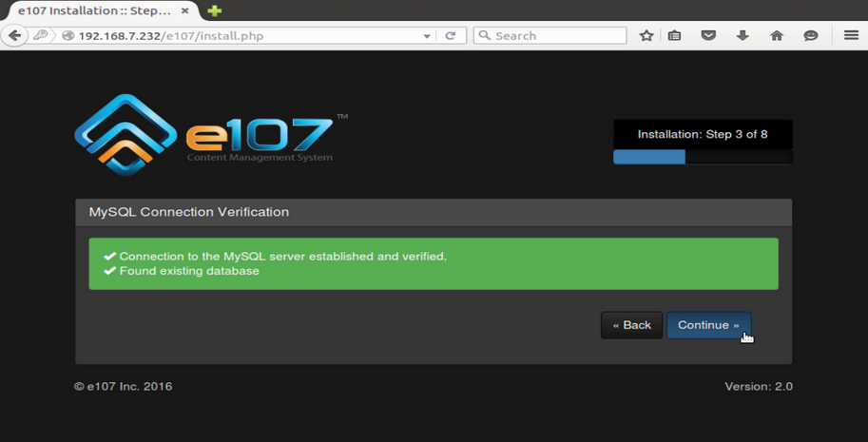Save page to Pocket icon
868x442 pixels.
point(708,35)
